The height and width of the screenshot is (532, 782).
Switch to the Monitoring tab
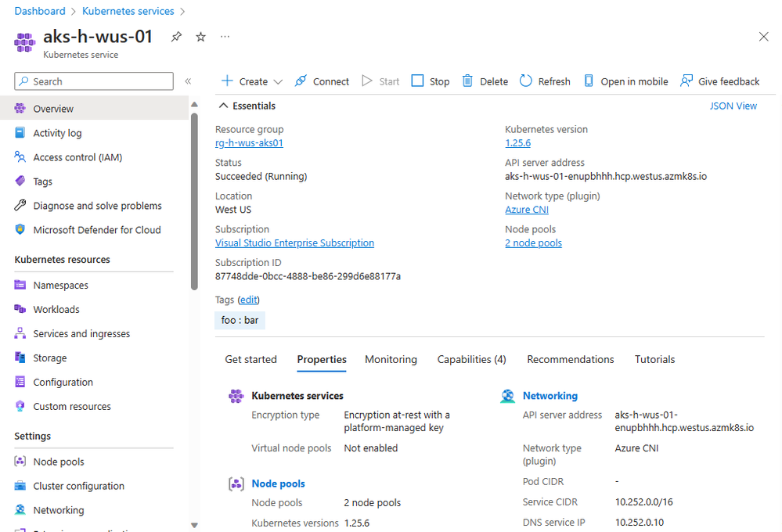click(x=391, y=359)
